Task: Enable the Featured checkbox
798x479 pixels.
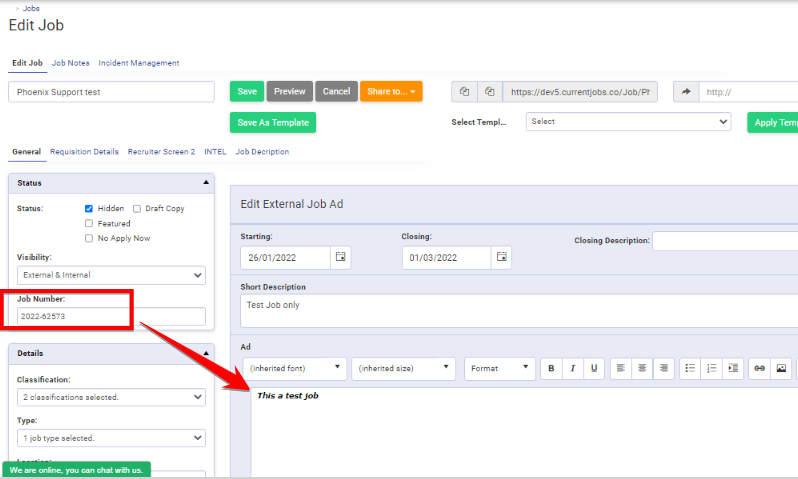Action: pos(89,223)
